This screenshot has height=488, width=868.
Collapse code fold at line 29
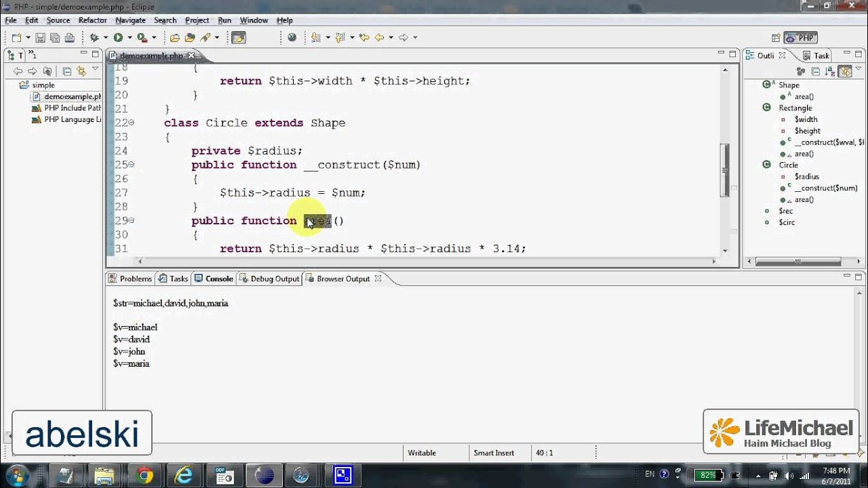point(132,220)
